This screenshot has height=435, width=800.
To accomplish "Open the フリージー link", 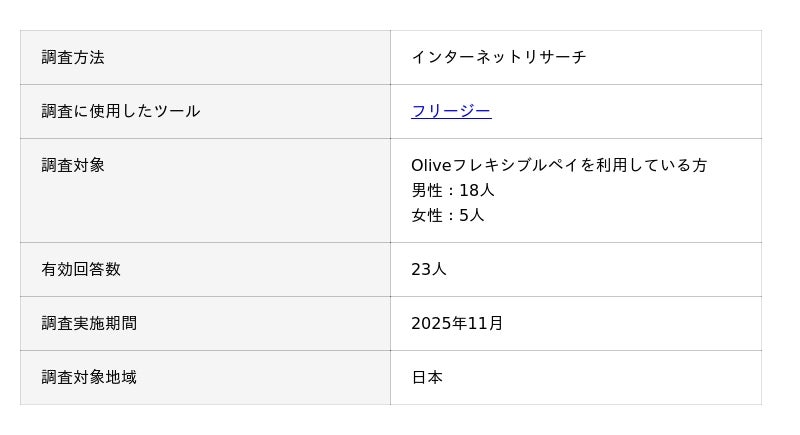I will coord(451,111).
